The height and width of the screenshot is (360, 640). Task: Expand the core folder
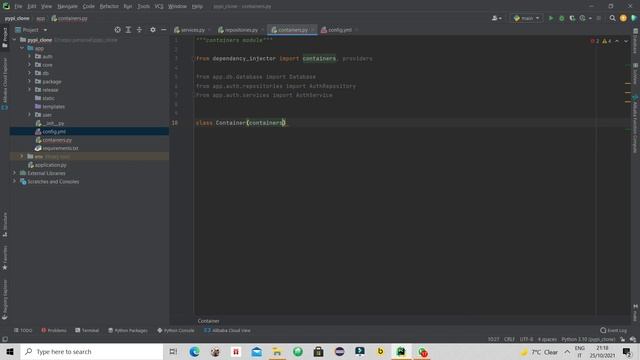[x=29, y=64]
